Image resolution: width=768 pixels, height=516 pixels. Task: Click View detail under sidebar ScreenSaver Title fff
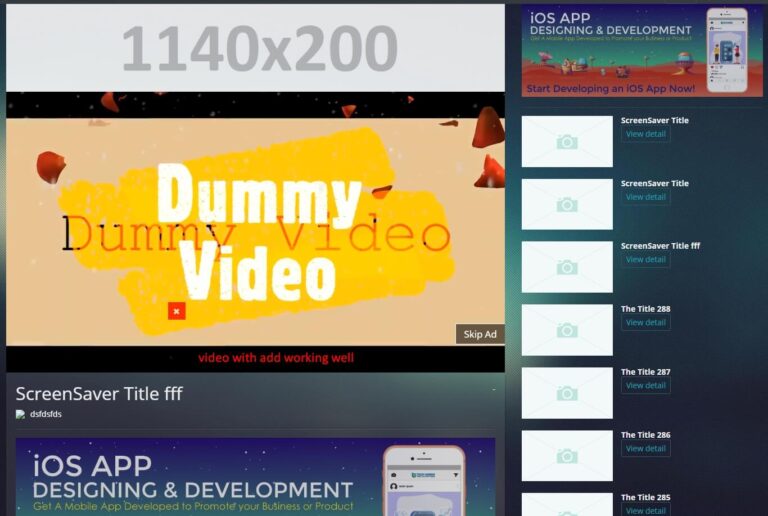(645, 260)
